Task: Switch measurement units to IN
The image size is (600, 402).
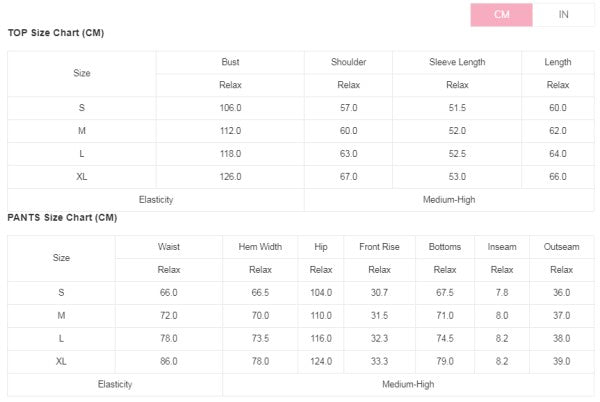Action: coord(563,15)
